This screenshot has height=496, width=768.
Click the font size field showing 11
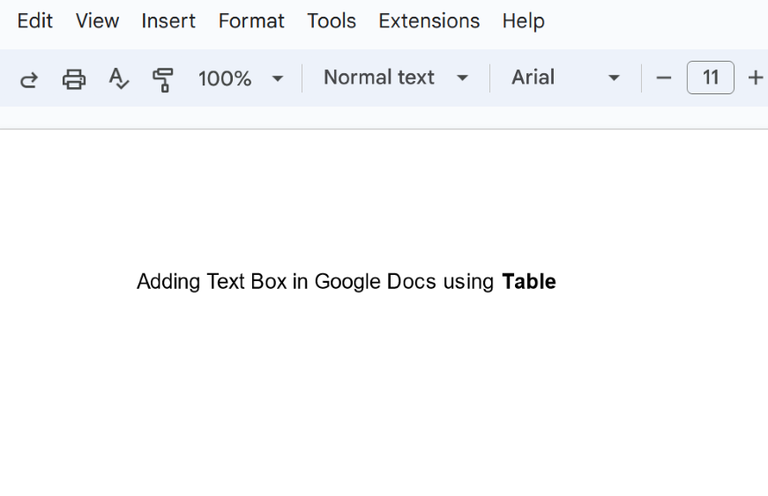[710, 78]
